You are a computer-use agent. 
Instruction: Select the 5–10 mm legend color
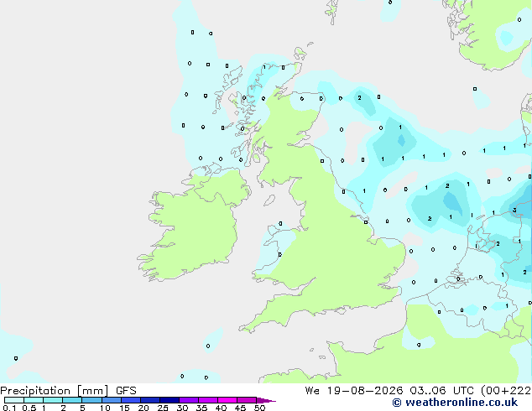91,400
